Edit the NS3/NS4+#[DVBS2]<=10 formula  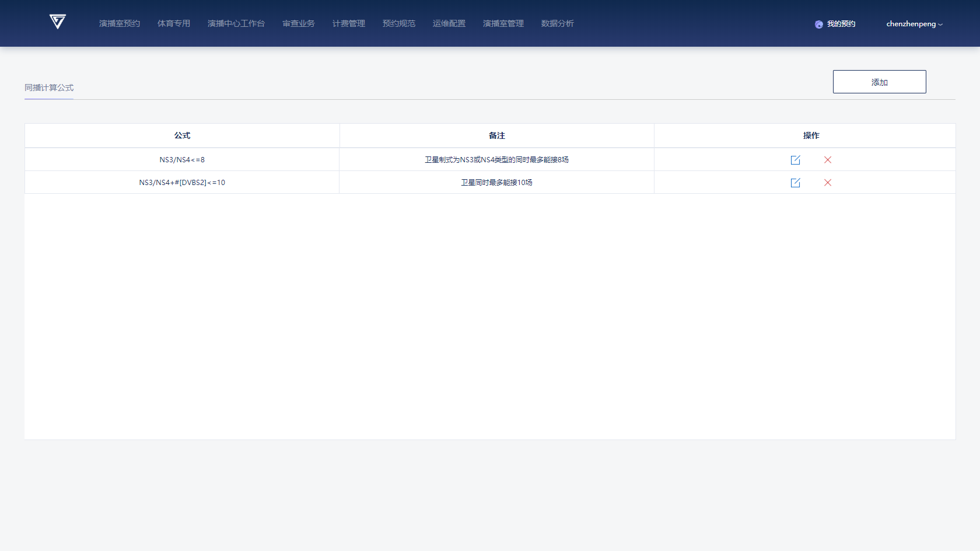795,183
